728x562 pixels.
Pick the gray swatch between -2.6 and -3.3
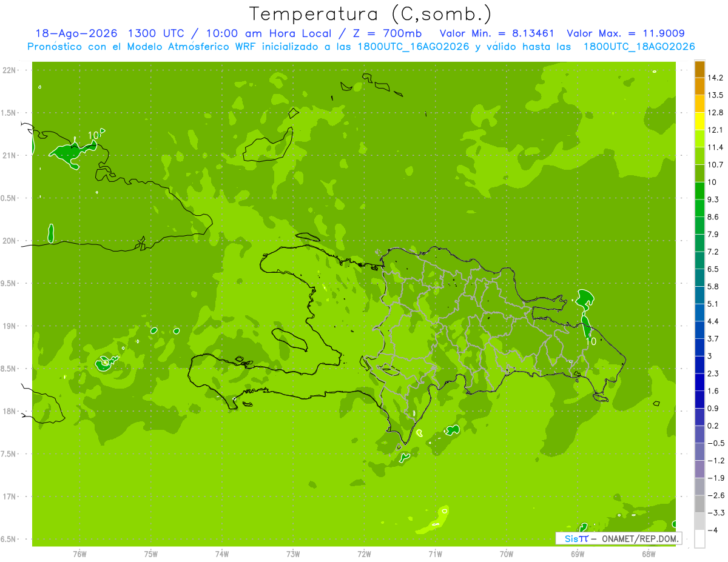tap(699, 504)
